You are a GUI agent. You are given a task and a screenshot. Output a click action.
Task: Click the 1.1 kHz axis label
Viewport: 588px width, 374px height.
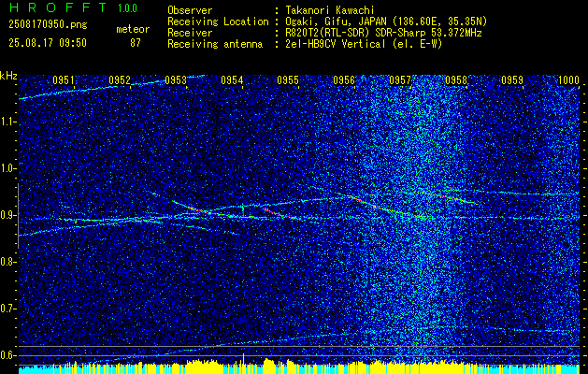[x=7, y=122]
